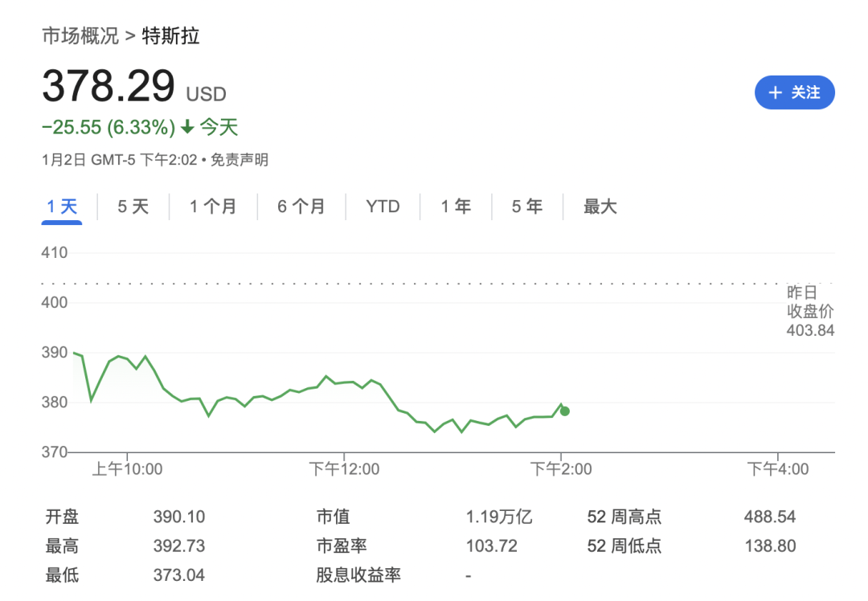Show the 6 个月 chart
Screen dimensions: 868x601
tap(301, 206)
